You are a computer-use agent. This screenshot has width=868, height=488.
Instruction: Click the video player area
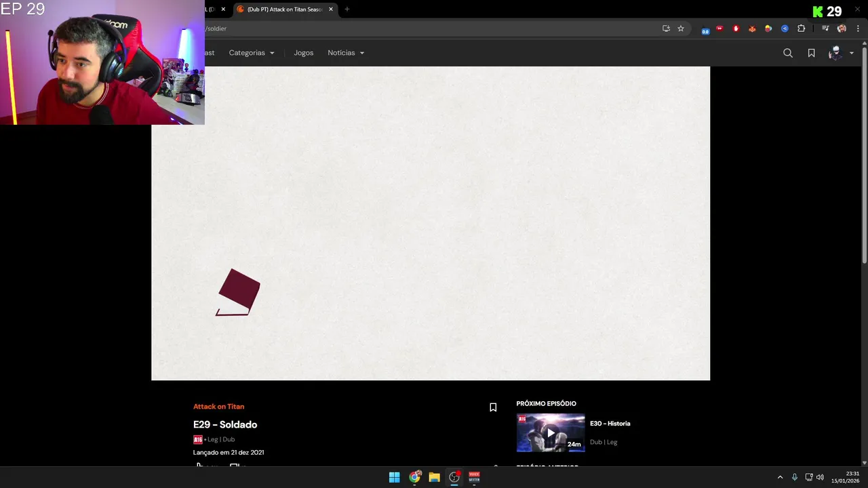(431, 223)
